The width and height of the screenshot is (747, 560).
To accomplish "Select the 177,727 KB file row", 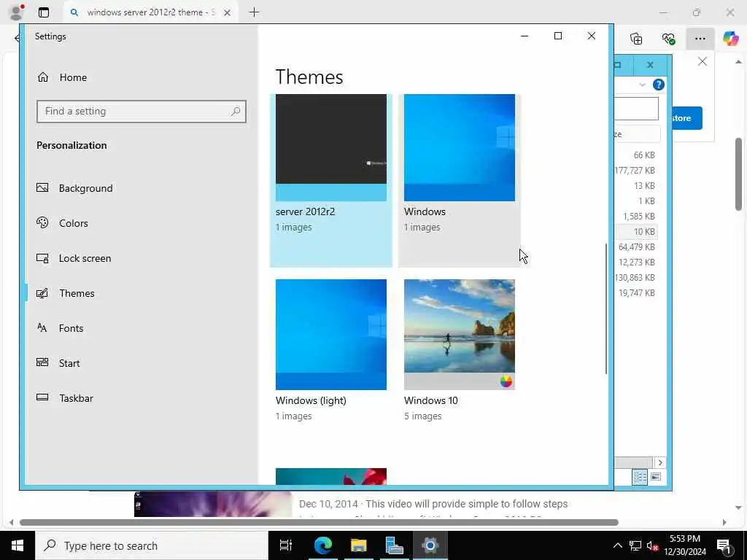I will coord(636,171).
